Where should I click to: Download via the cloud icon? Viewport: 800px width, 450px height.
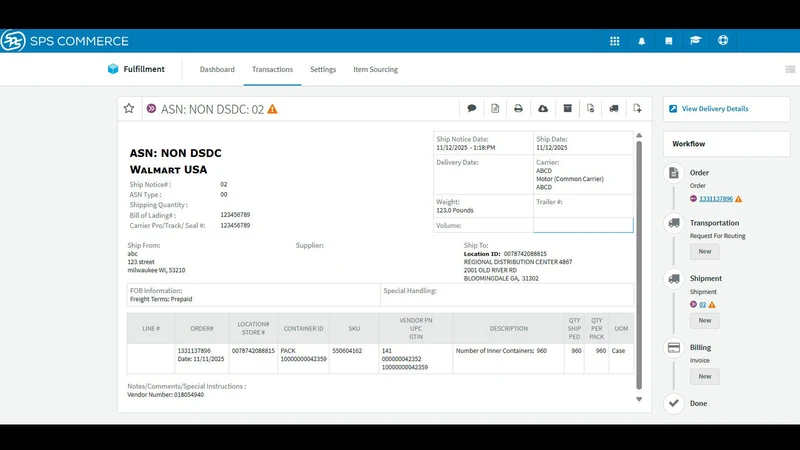[x=543, y=108]
